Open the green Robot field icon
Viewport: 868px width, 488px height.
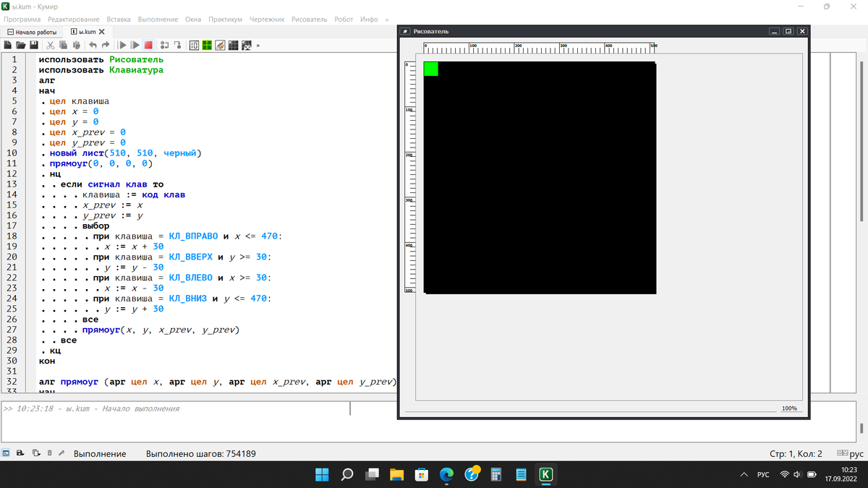tap(207, 45)
